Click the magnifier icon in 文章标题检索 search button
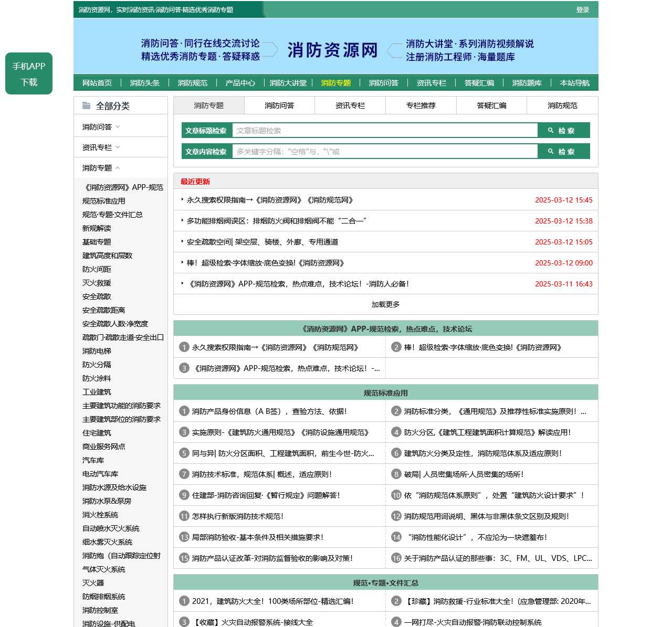This screenshot has height=627, width=672. click(x=551, y=130)
